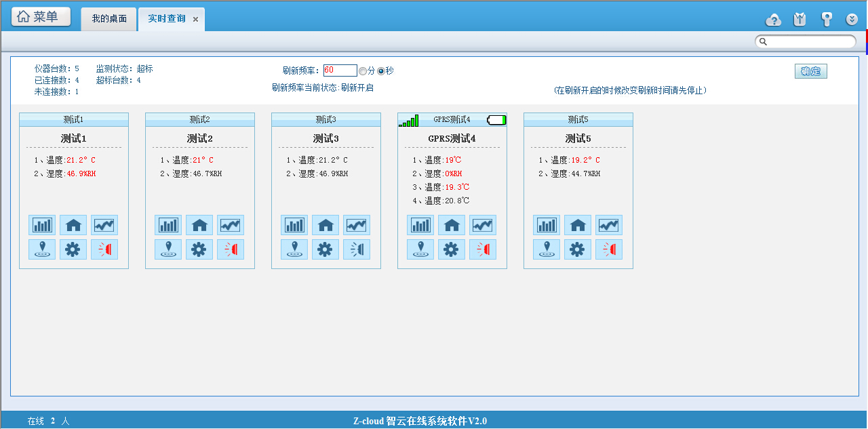Open the 菜单 main menu
This screenshot has width=868, height=429.
pyautogui.click(x=41, y=17)
